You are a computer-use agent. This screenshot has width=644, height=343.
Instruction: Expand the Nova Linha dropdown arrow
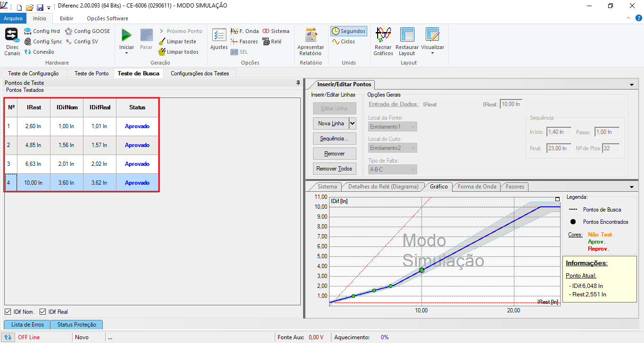pos(352,123)
